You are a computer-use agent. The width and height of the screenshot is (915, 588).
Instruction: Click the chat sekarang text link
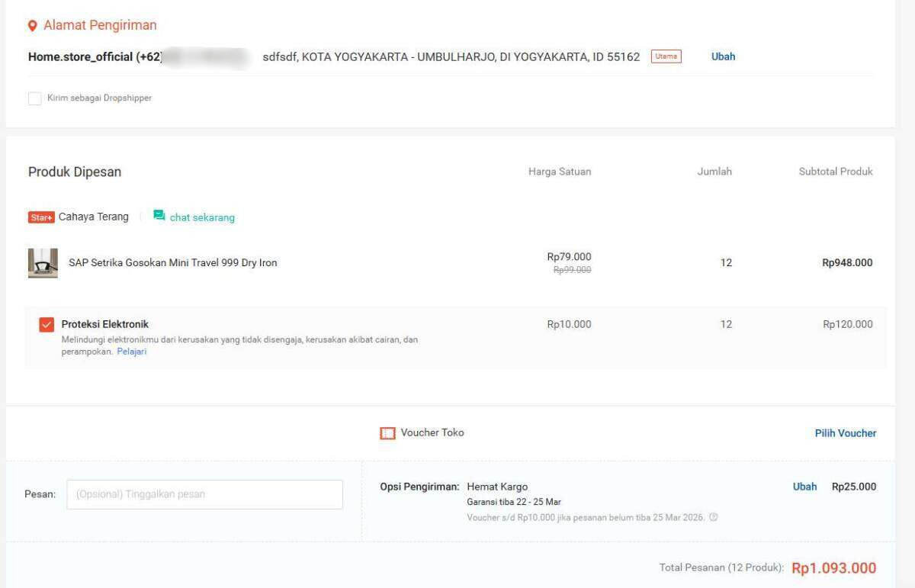[x=202, y=217]
